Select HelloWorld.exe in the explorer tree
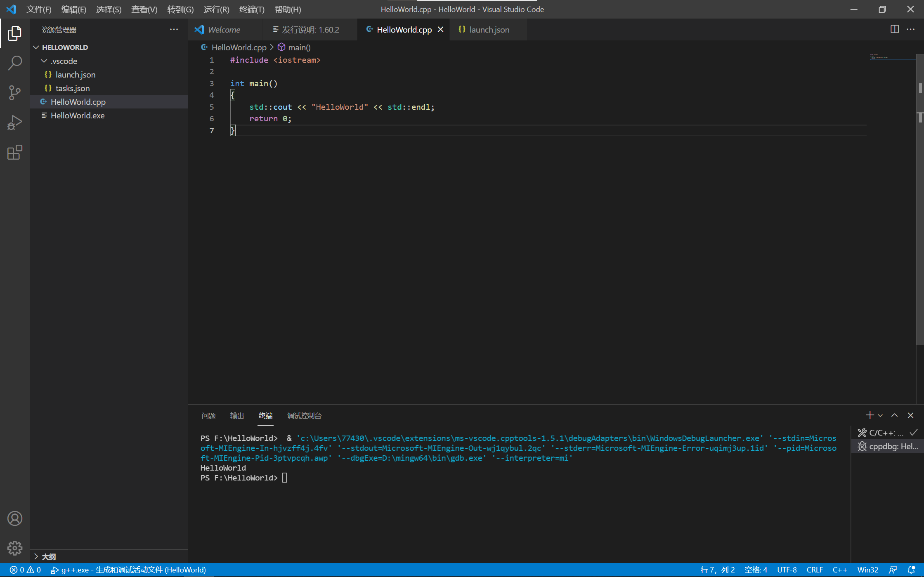924x577 pixels. 109,115
